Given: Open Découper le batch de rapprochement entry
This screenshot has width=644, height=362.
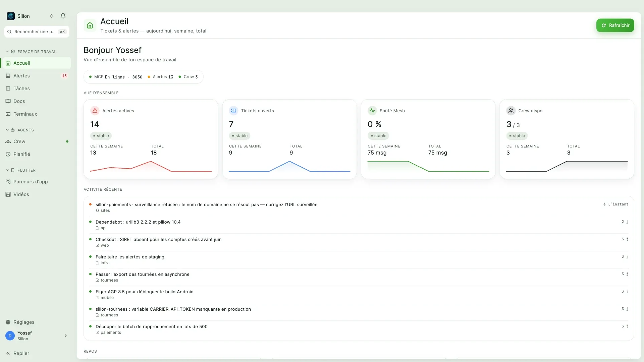Looking at the screenshot, I should [x=359, y=329].
